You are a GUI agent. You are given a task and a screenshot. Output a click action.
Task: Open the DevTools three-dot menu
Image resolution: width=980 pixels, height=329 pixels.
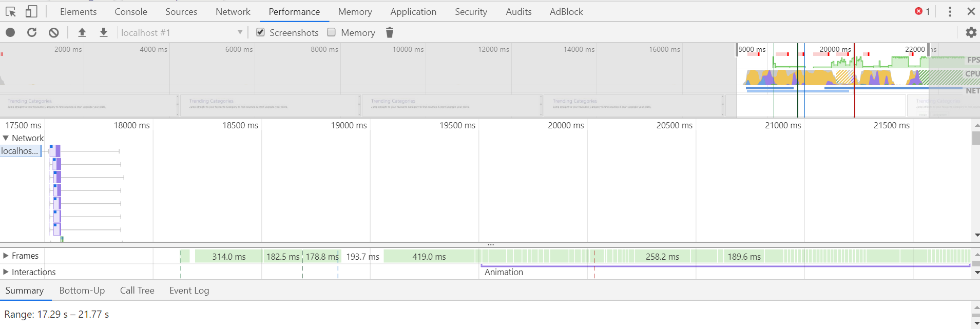[x=950, y=11]
